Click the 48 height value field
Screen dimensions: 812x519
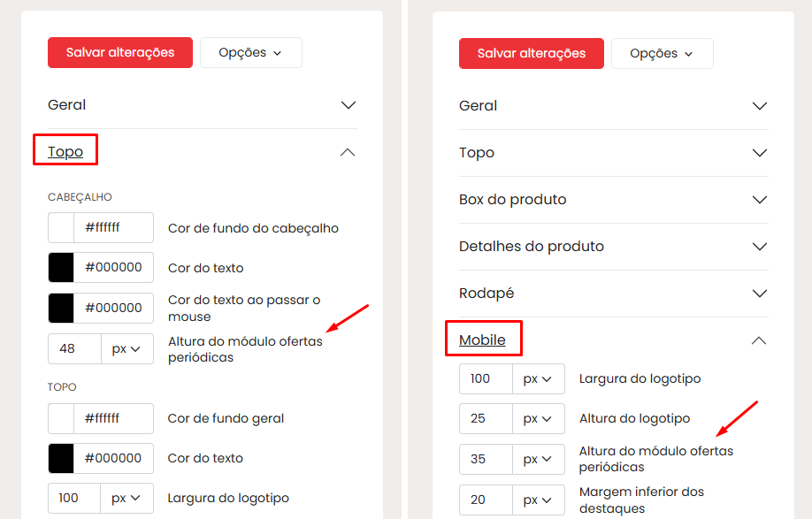pyautogui.click(x=74, y=348)
